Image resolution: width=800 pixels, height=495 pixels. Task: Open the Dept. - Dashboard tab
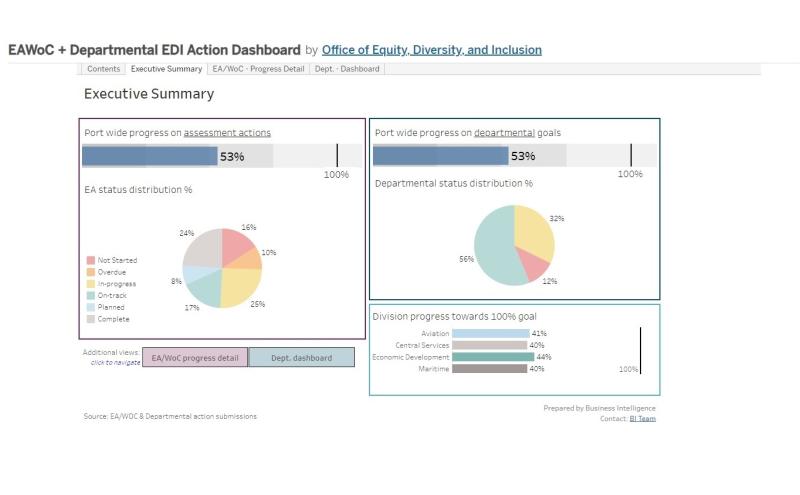pos(347,69)
